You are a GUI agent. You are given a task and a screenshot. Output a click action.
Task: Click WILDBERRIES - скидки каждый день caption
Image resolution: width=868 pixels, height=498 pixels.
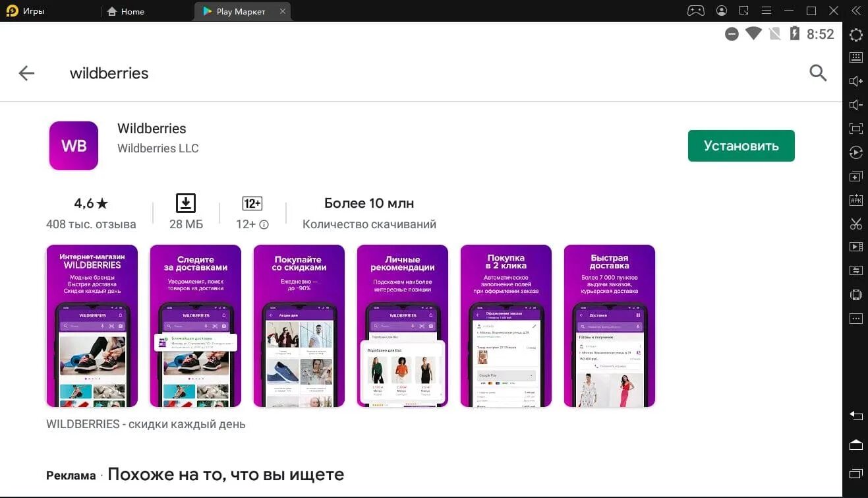tap(146, 424)
